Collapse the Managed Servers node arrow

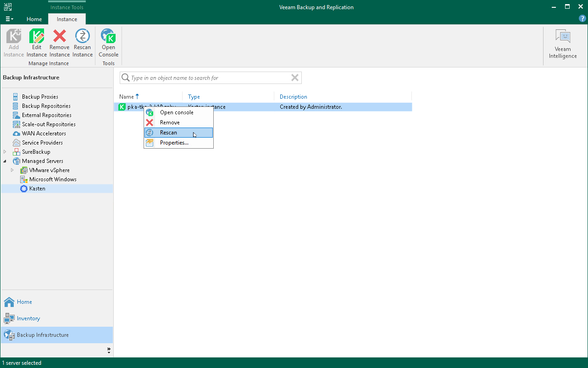point(5,161)
